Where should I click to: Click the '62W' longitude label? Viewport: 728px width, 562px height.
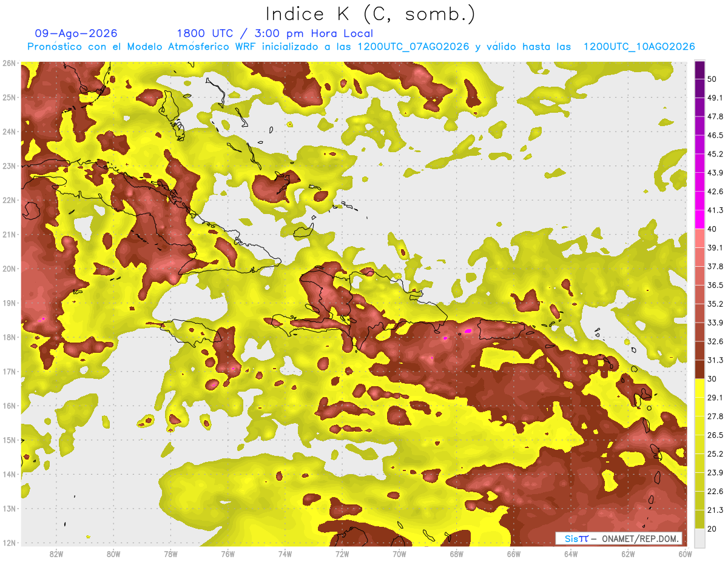pyautogui.click(x=628, y=554)
